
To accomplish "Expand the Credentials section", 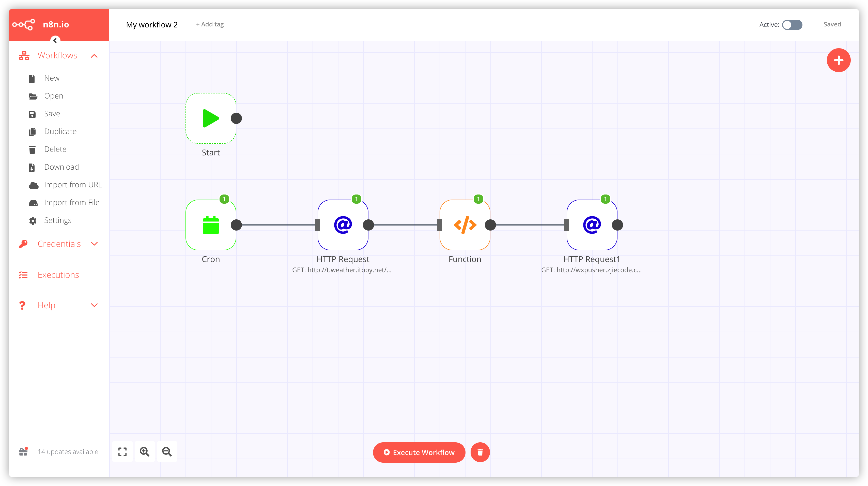I will 94,244.
